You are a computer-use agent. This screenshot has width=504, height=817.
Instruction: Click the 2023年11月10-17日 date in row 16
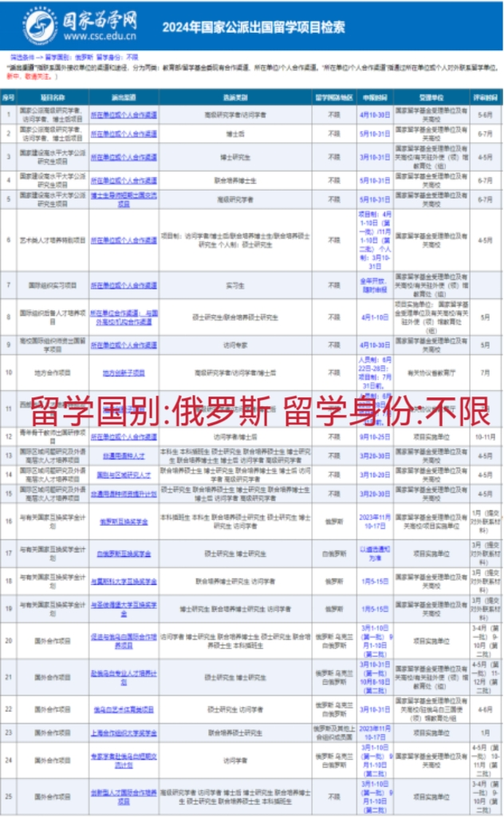375,522
